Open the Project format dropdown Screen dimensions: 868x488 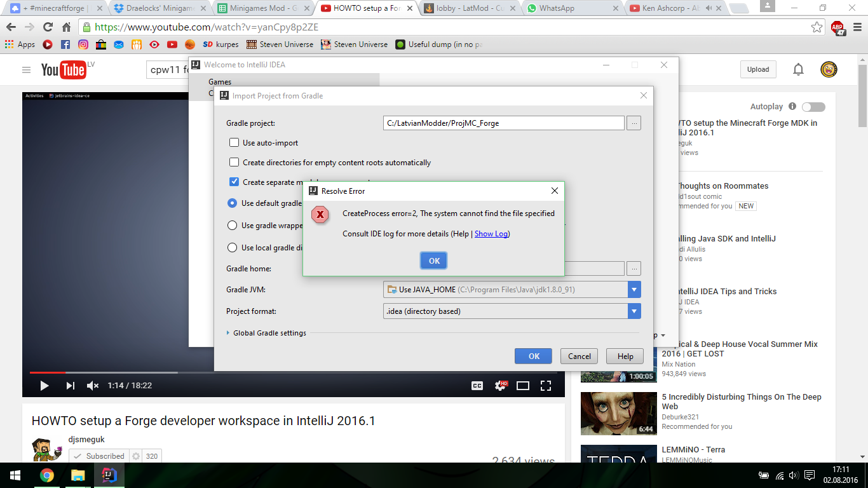(x=634, y=311)
